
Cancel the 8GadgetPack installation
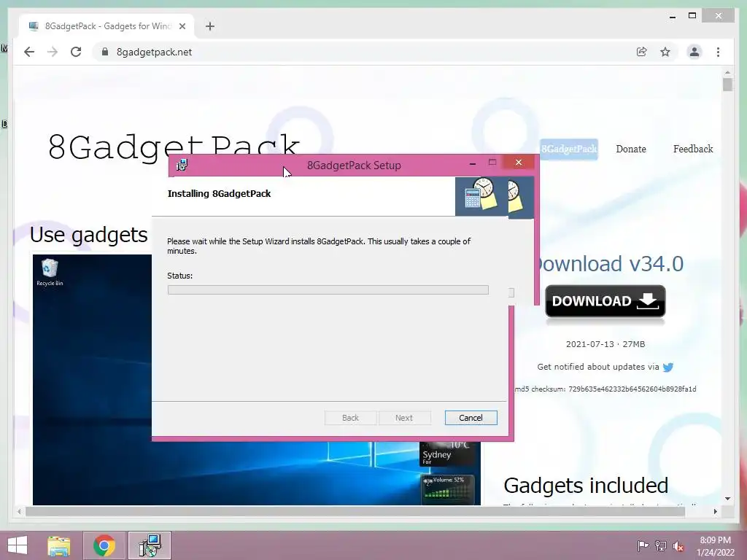[x=471, y=418]
